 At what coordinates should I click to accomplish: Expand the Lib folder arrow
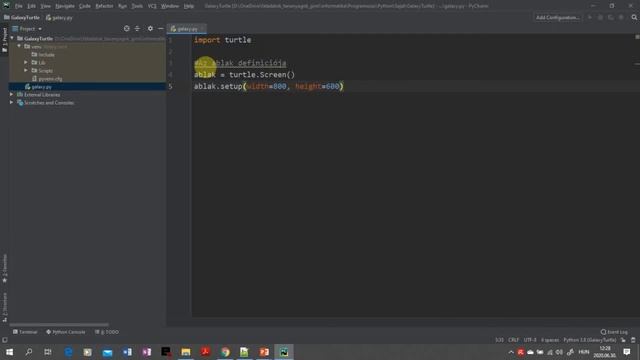coord(26,62)
